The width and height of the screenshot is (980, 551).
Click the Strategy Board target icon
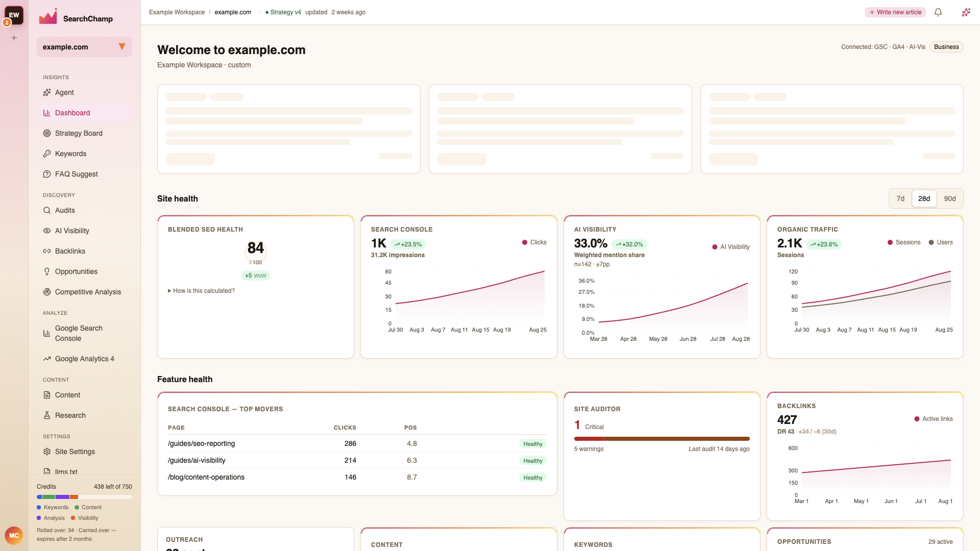click(x=47, y=133)
